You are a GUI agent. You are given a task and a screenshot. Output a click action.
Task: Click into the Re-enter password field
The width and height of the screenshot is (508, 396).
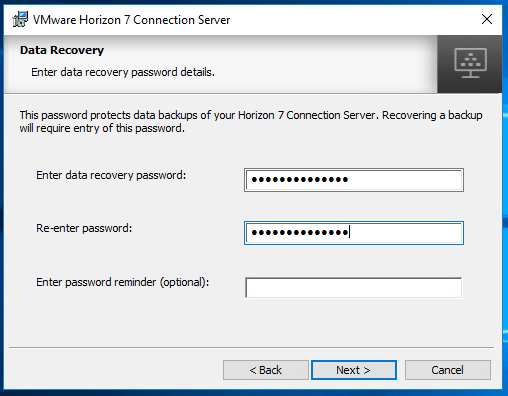[x=354, y=233]
